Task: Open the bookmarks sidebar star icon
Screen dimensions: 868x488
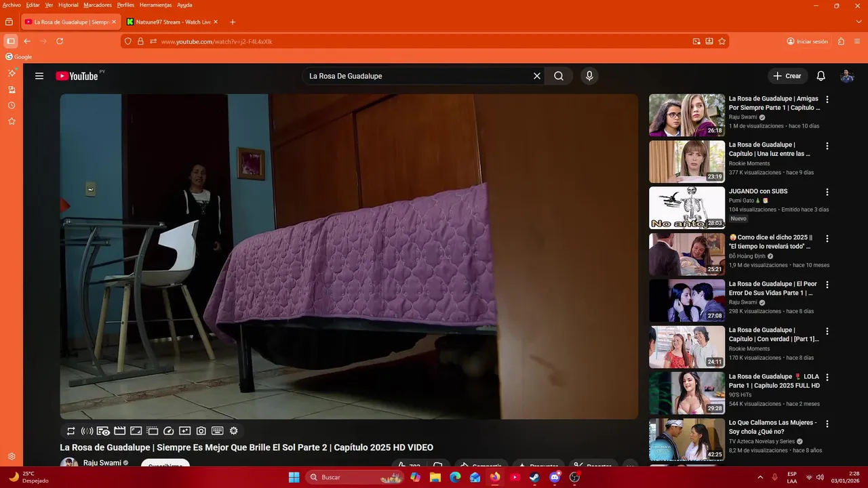Action: [12, 121]
